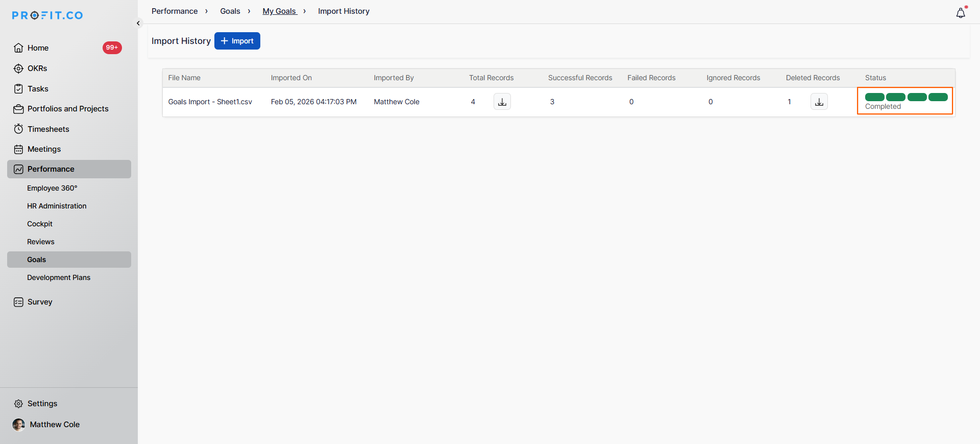Click the Home icon in the sidebar
980x444 pixels.
[18, 48]
